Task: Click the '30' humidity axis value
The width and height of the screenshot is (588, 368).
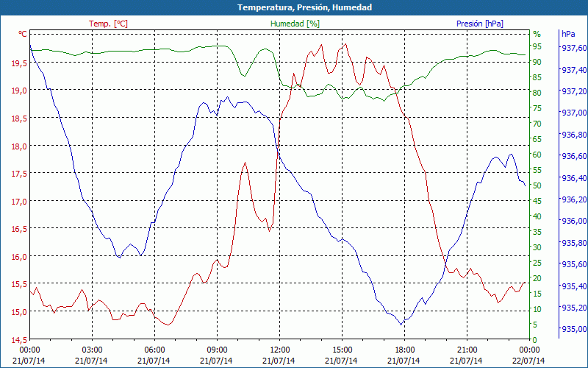Action: pyautogui.click(x=537, y=247)
